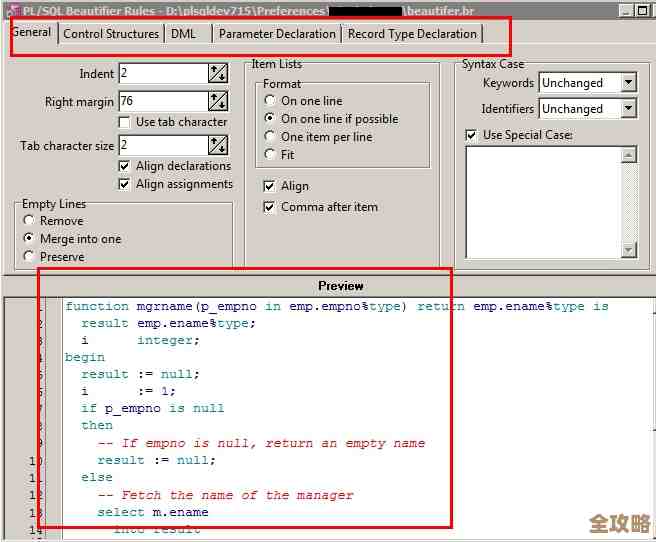Switch to the Control Structures tab
Screen dimensions: 656x542
[x=111, y=34]
